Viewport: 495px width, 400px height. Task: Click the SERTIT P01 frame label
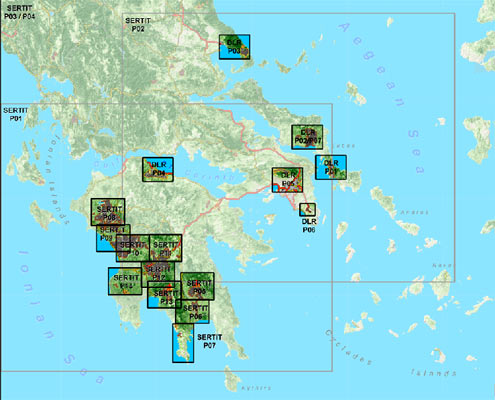pos(15,114)
